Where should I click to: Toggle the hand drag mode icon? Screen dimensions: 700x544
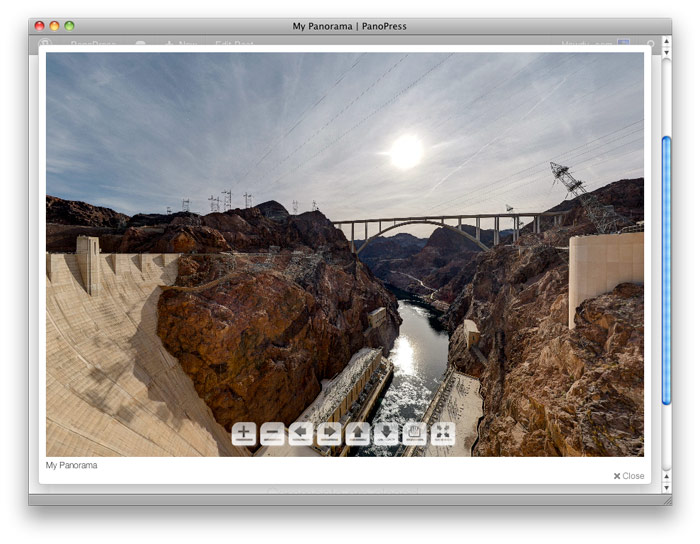coord(414,434)
